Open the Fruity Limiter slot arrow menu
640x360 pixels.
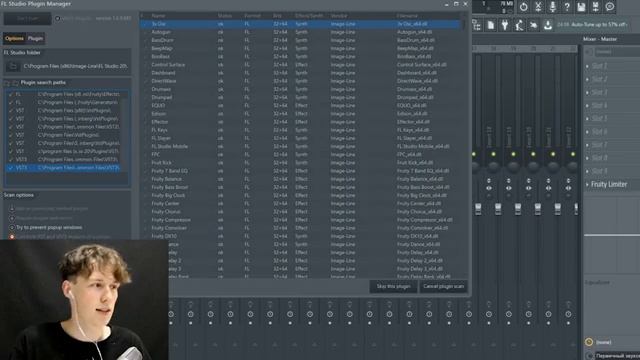click(587, 184)
